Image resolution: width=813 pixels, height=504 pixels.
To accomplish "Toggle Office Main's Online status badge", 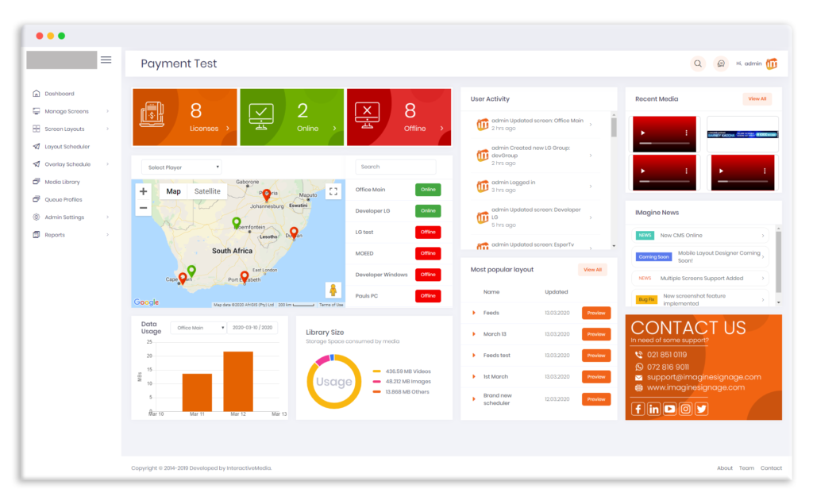I will click(426, 189).
